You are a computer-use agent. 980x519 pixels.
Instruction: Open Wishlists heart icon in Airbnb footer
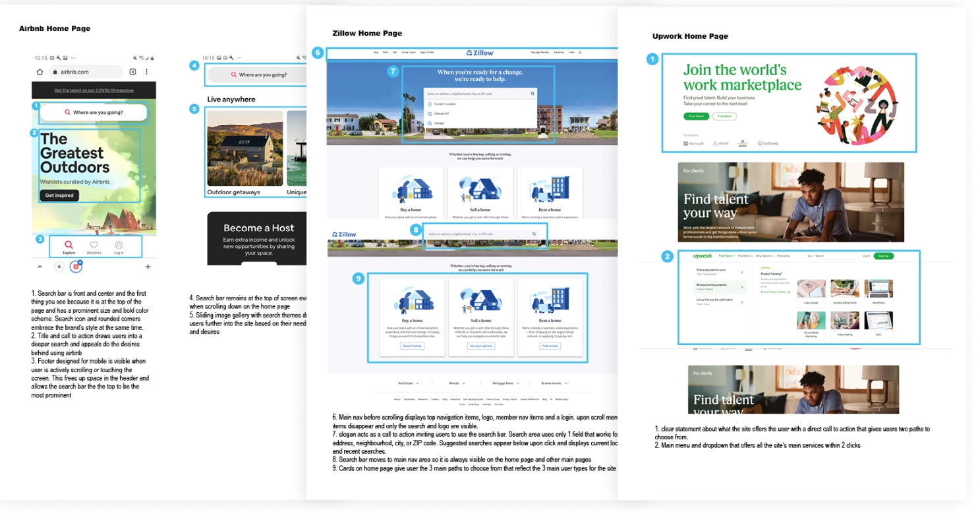click(94, 245)
